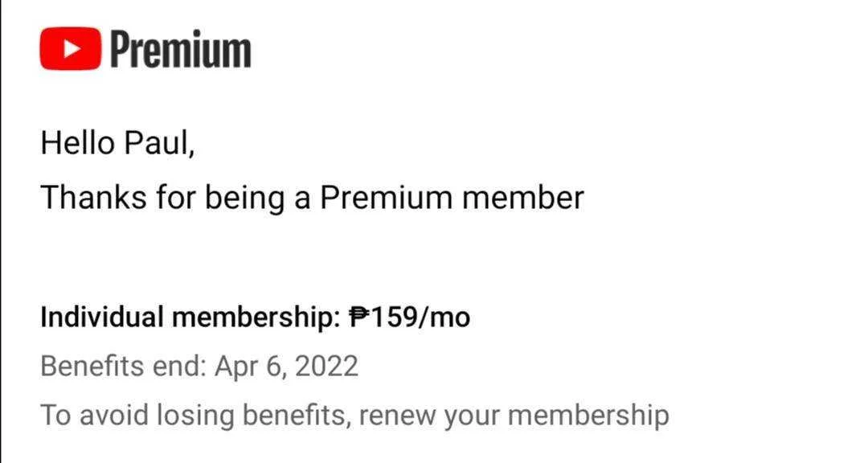Screen dimensions: 868x463
Task: Click the word "member" in thanks message
Action: [x=523, y=198]
